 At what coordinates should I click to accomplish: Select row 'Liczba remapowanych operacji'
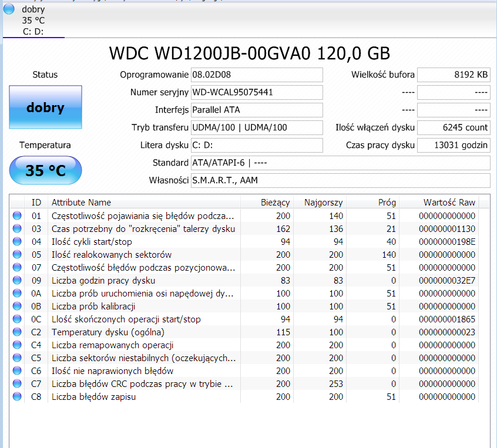pos(244,345)
